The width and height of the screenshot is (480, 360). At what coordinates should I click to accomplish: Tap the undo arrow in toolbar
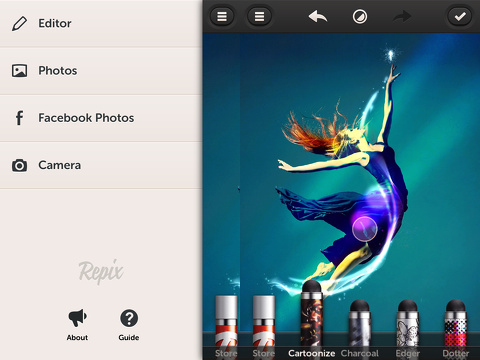pos(318,16)
